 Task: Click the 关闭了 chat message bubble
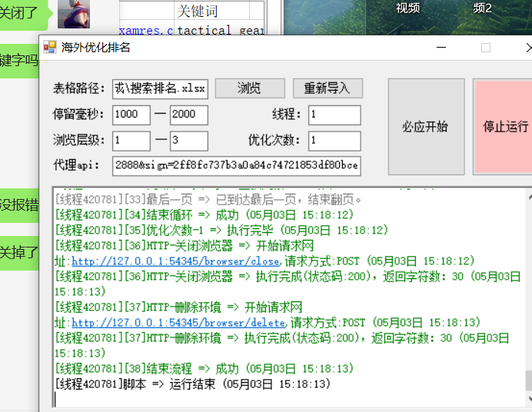(24, 14)
